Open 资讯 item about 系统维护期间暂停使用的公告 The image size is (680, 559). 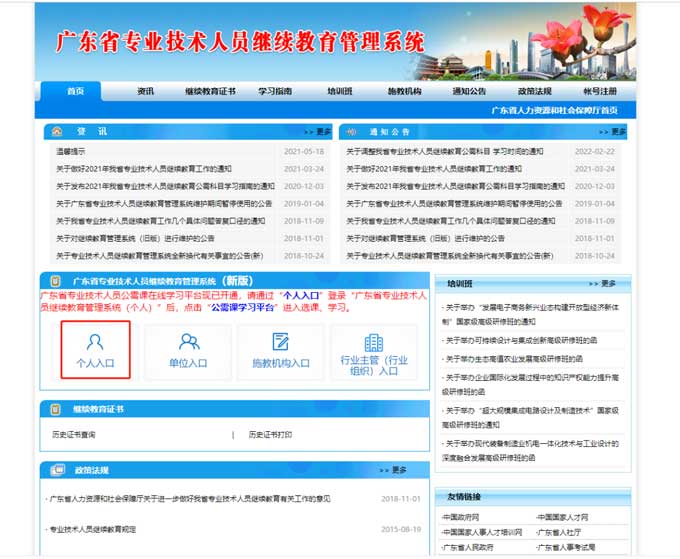pos(164,203)
